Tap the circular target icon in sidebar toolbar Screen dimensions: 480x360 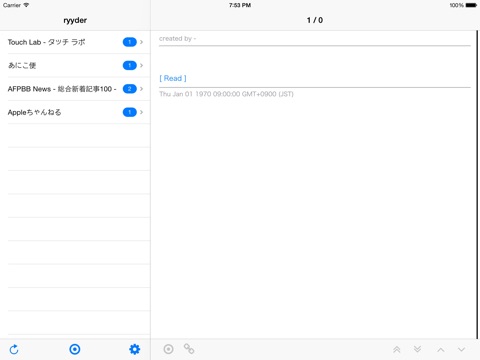coord(75,349)
